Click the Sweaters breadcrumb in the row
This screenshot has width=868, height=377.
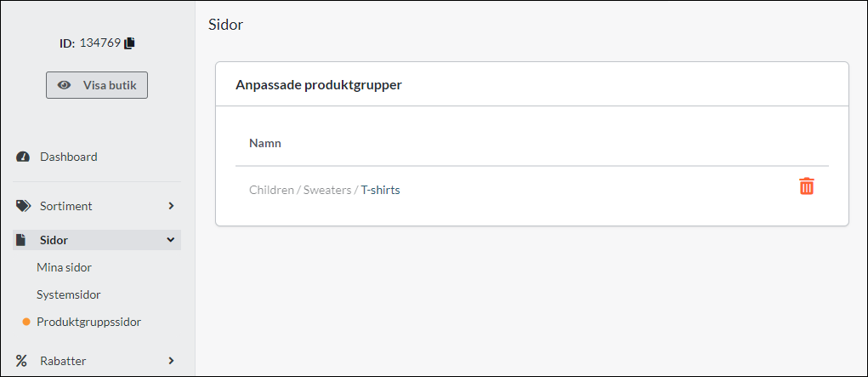coord(326,190)
